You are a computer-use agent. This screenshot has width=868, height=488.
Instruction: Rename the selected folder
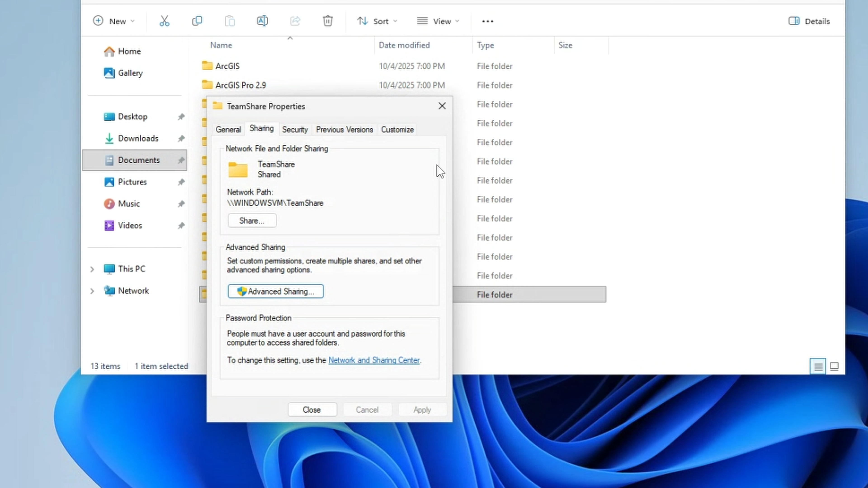coord(262,21)
